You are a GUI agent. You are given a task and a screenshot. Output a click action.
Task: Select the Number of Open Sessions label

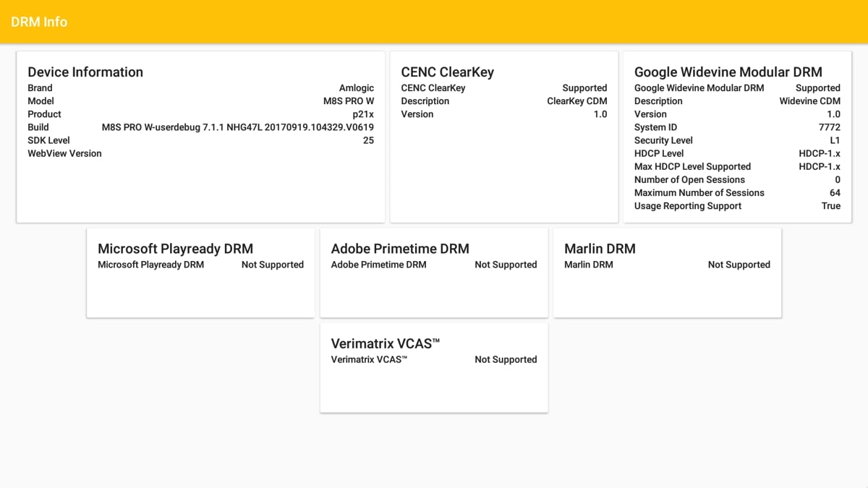pyautogui.click(x=689, y=179)
